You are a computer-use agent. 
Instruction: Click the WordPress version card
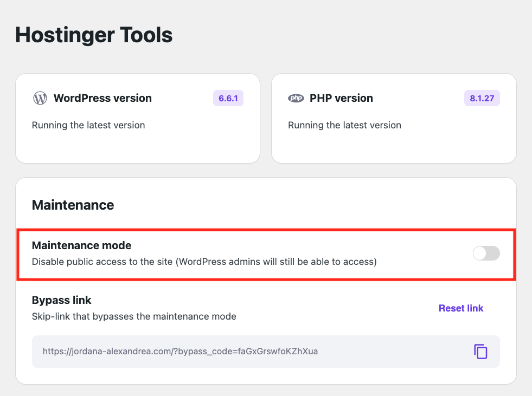(138, 118)
